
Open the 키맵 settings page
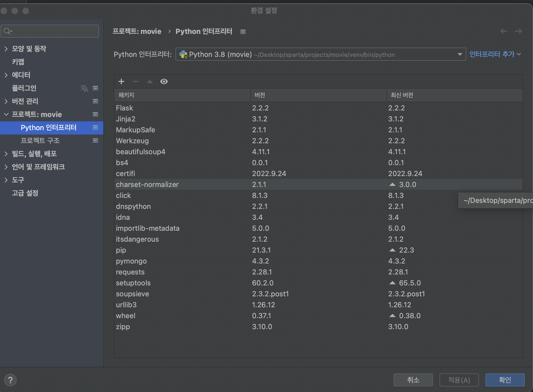click(18, 62)
